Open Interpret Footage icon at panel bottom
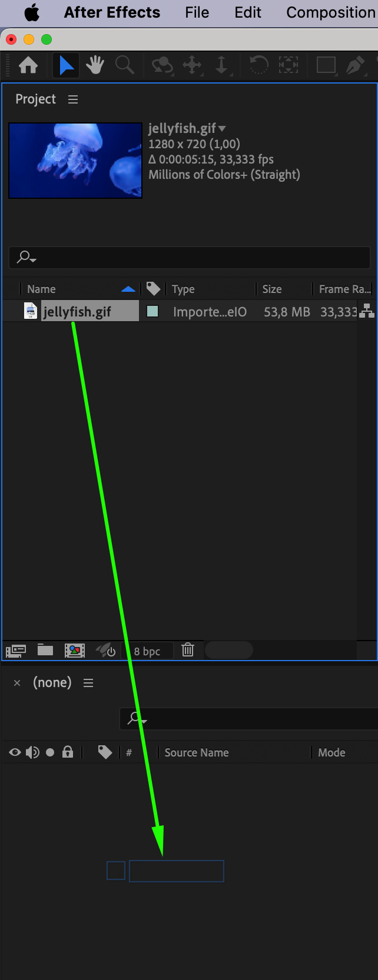 [x=16, y=651]
